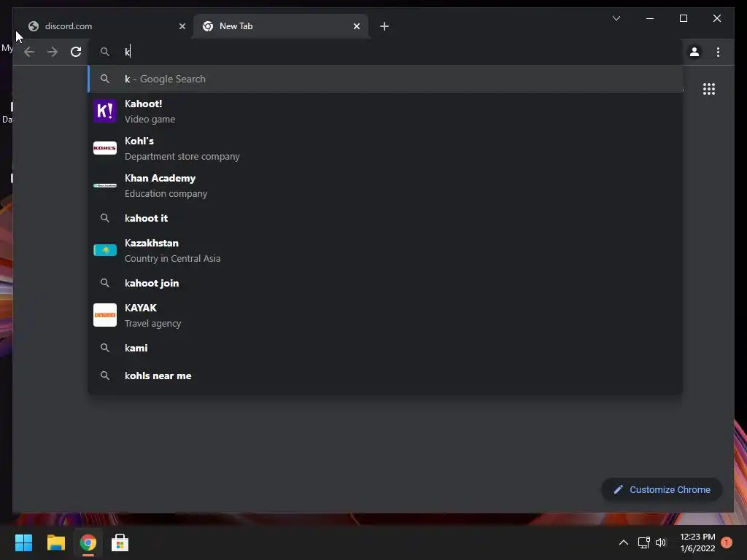Select the Kahoot! Video game suggestion

(x=385, y=112)
